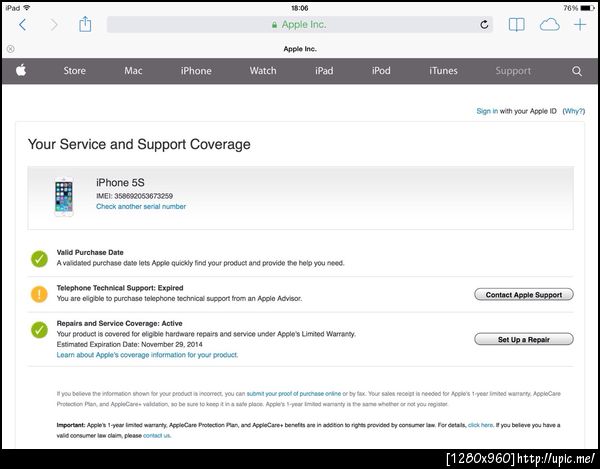Open the iTunes menu item
This screenshot has height=469, width=600.
443,71
